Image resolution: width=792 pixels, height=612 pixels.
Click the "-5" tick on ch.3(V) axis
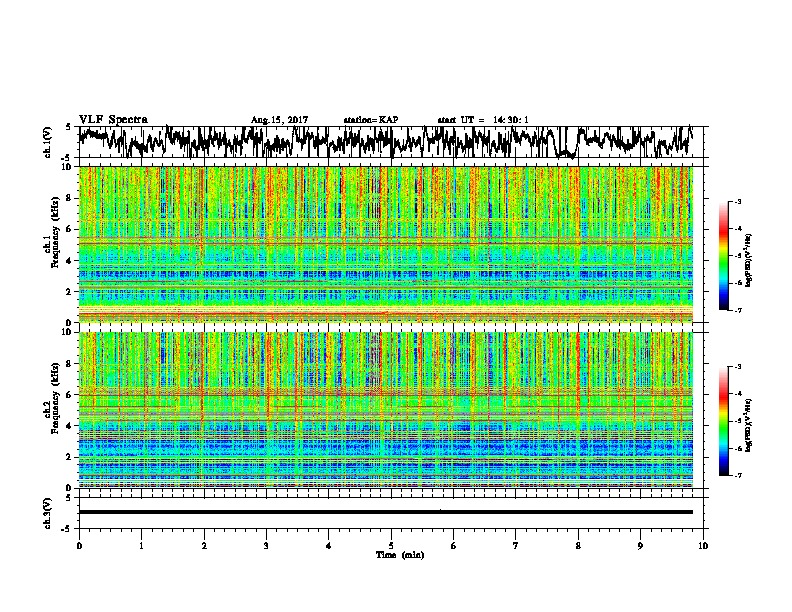pyautogui.click(x=67, y=529)
